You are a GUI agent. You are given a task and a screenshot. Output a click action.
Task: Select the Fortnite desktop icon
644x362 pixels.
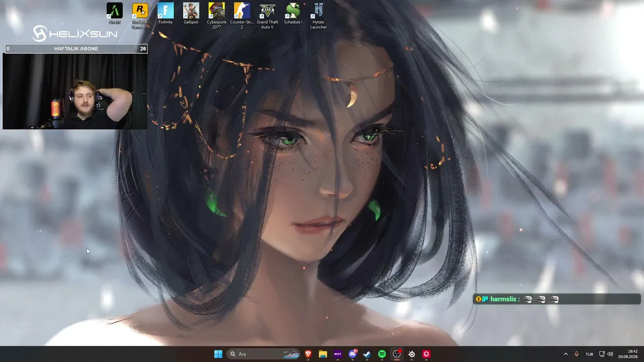click(x=166, y=14)
